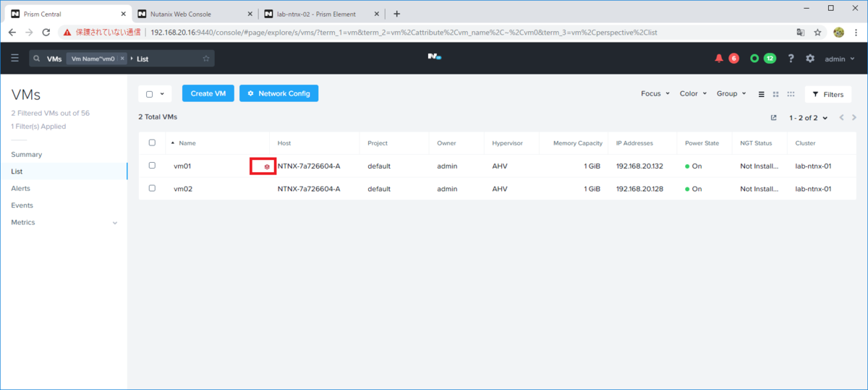
Task: Open the alerts bell icon
Action: point(719,59)
